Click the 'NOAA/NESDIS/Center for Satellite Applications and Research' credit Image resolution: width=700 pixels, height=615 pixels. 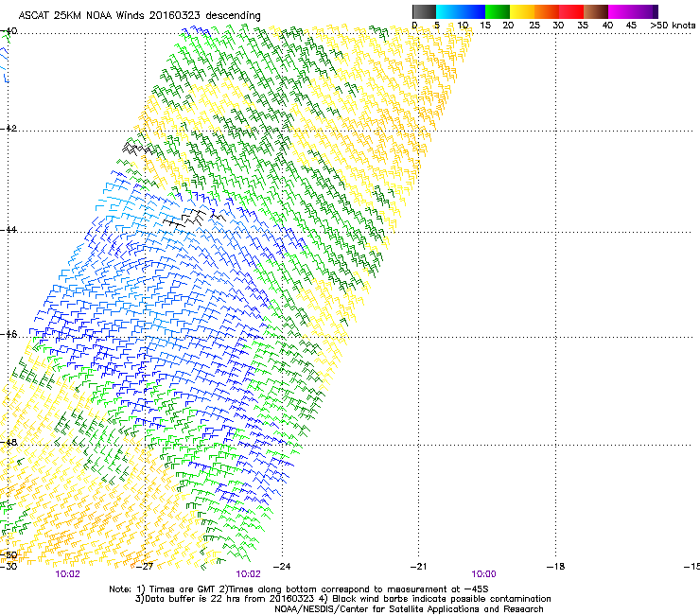tap(409, 609)
